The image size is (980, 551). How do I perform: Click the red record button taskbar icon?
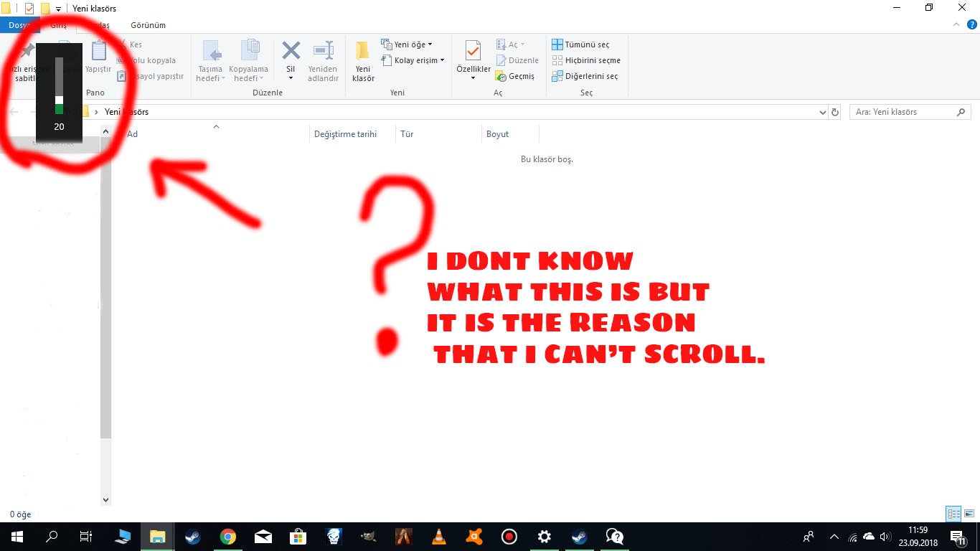coord(509,537)
